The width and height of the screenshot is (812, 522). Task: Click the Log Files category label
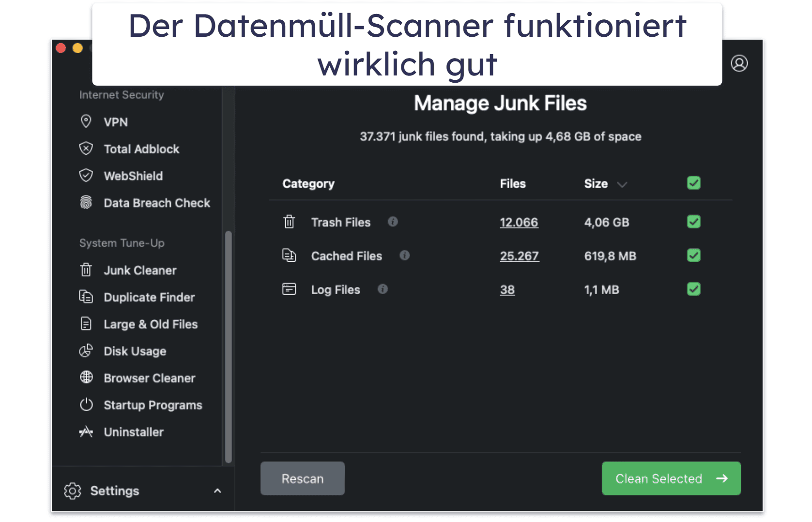click(x=336, y=290)
